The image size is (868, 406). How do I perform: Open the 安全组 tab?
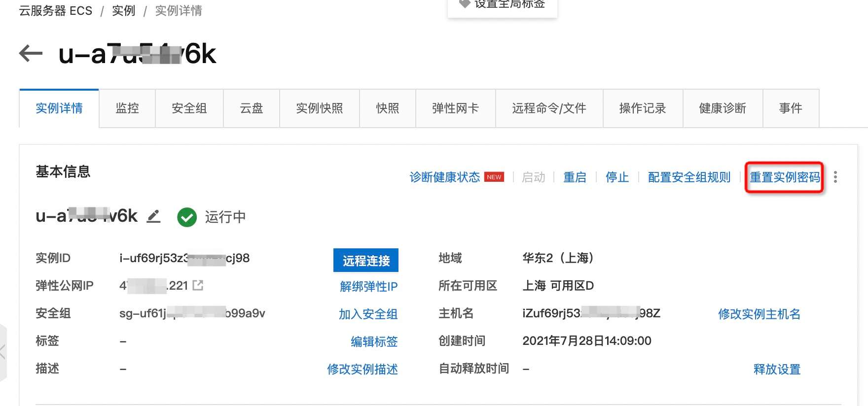189,108
